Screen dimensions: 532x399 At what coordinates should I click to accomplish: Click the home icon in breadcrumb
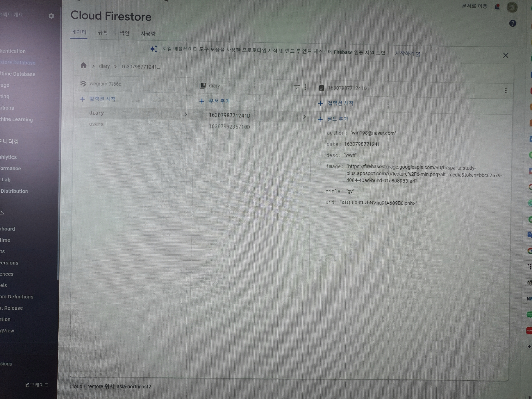pos(83,65)
